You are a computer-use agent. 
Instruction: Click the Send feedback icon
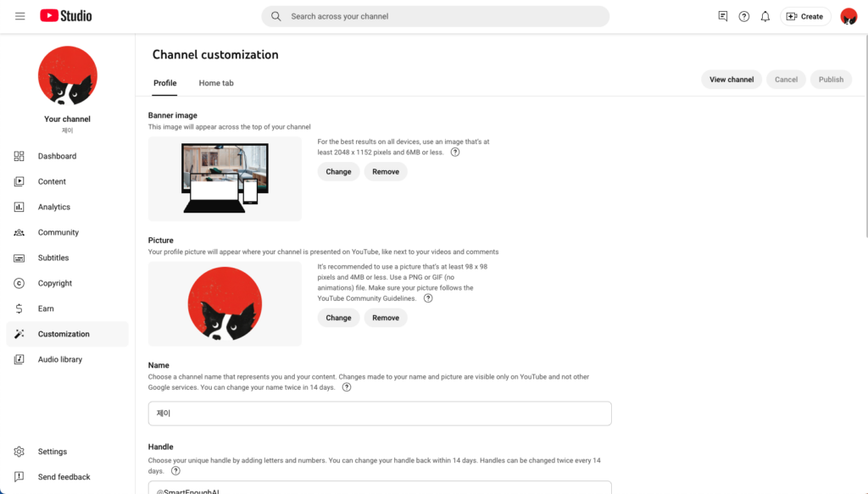pos(19,477)
